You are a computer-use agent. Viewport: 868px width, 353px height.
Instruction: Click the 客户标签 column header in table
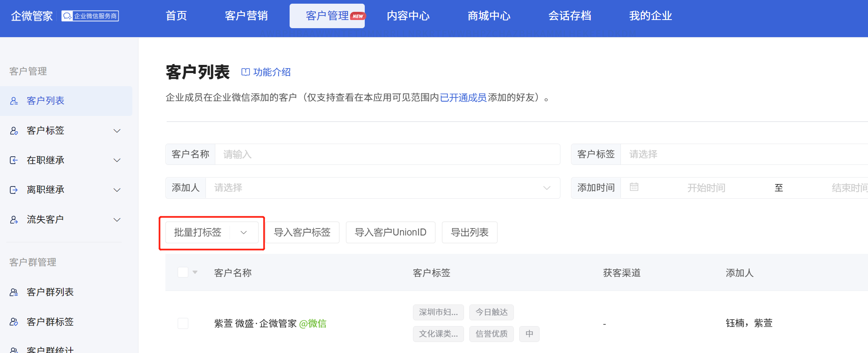coord(431,273)
